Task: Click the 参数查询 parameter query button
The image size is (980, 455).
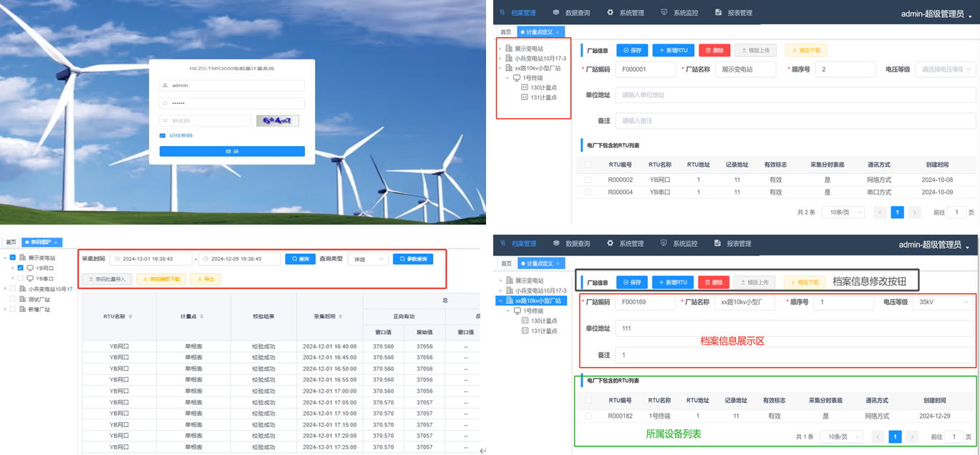Action: (x=412, y=259)
